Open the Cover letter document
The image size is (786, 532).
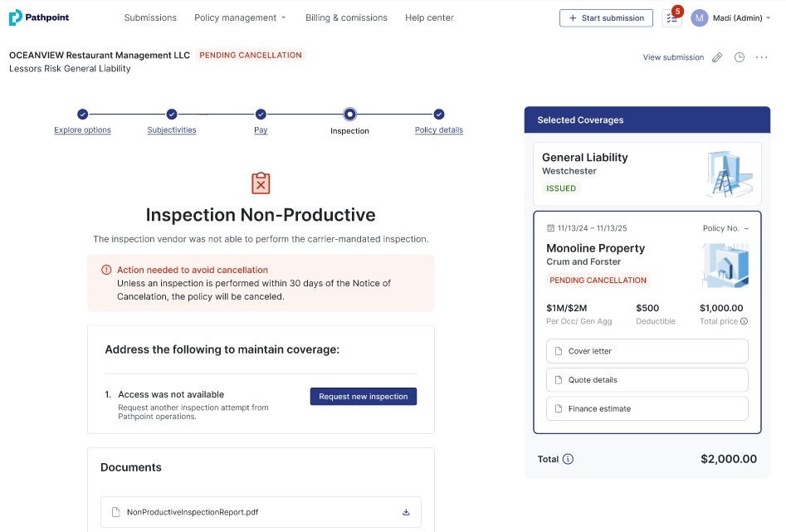(647, 351)
